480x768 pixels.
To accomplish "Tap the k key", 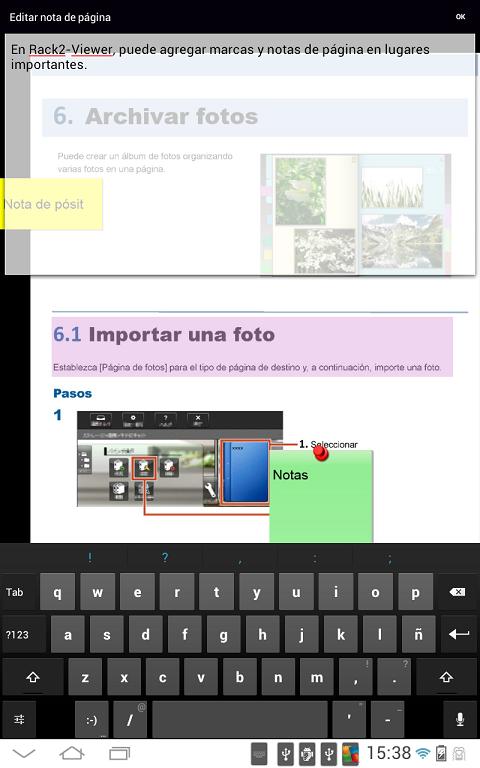I will [340, 635].
